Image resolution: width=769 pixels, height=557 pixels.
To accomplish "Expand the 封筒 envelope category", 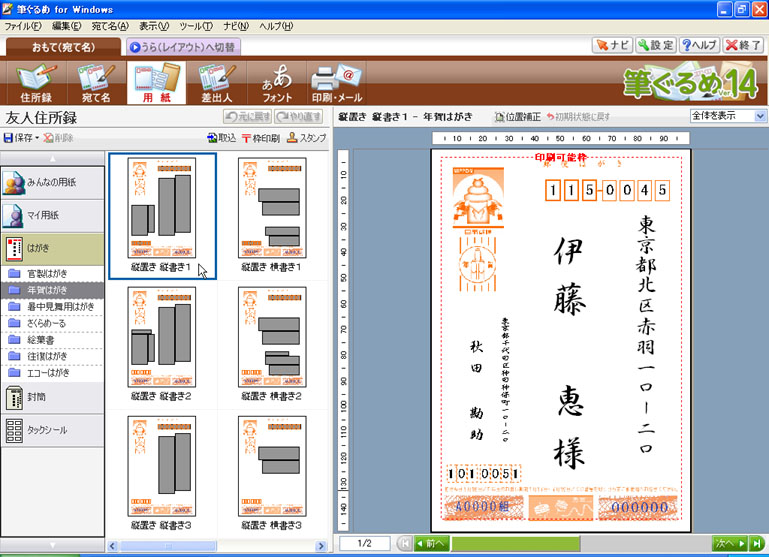I will [52, 396].
